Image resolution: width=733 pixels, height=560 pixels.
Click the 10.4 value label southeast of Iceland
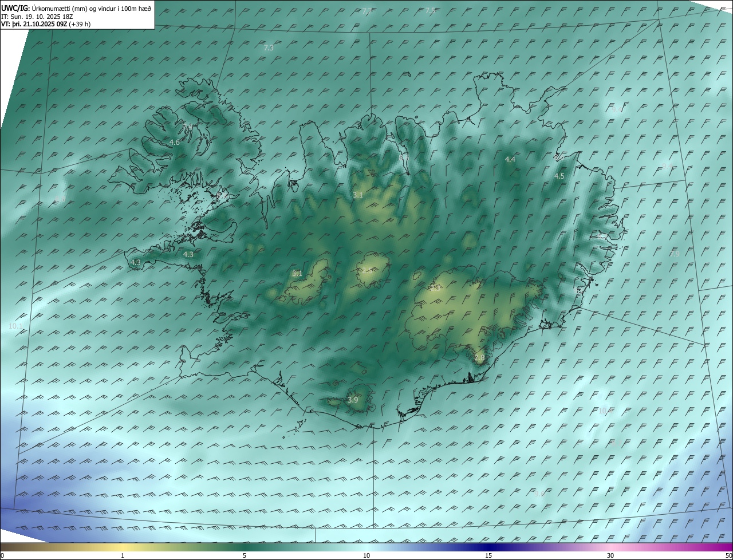tap(605, 411)
